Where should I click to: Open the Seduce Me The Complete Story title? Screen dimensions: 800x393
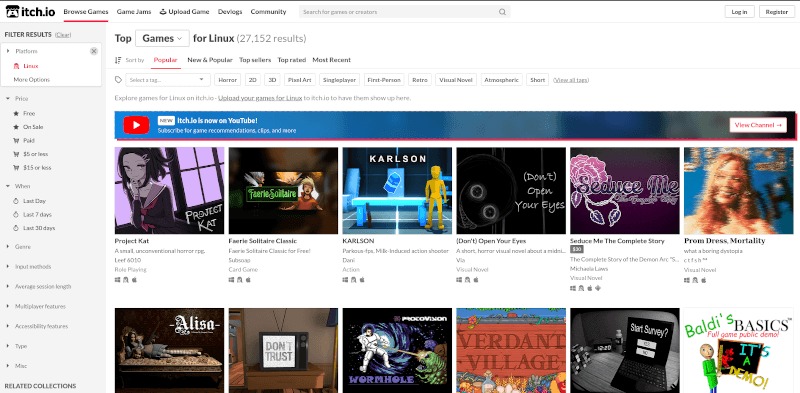617,240
